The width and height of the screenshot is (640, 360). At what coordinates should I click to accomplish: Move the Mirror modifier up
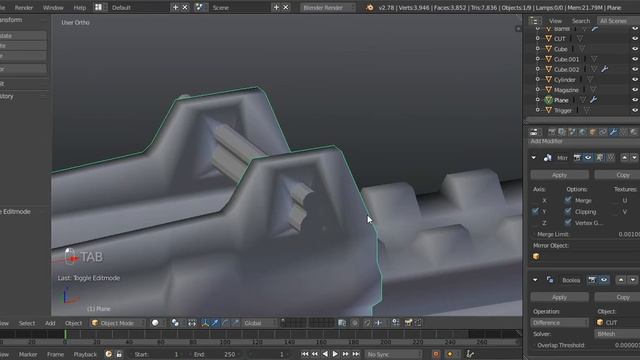tap(624, 158)
